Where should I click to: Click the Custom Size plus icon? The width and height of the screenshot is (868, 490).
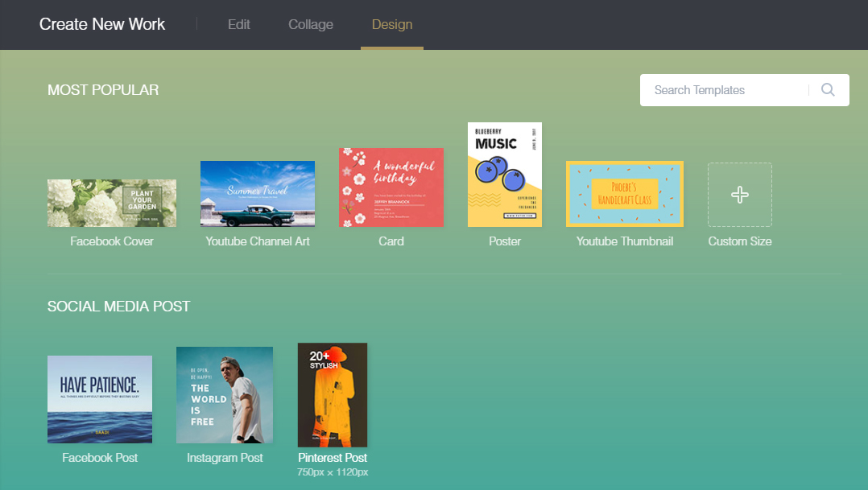(739, 195)
